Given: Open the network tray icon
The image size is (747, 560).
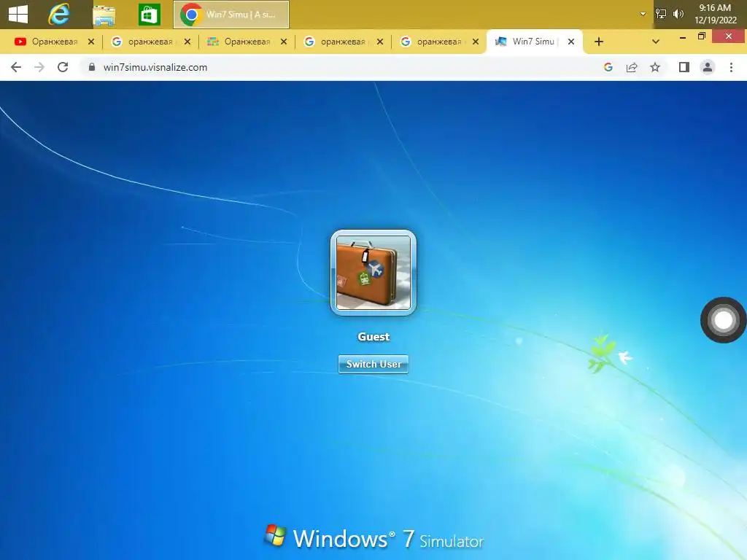Looking at the screenshot, I should (661, 14).
